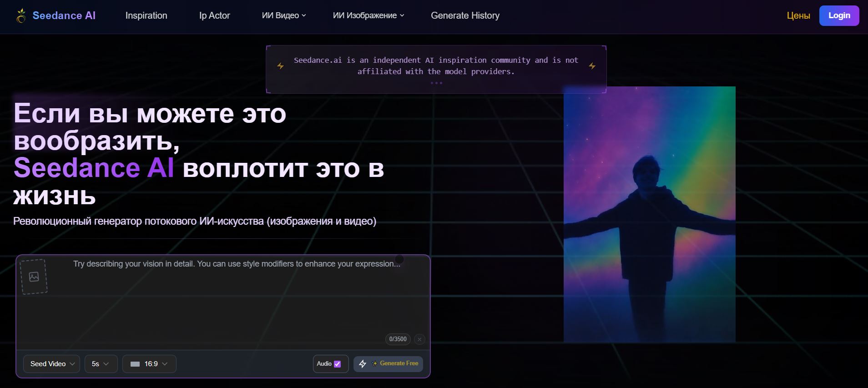Open the Цены pricing link
The height and width of the screenshot is (388, 868).
point(798,16)
